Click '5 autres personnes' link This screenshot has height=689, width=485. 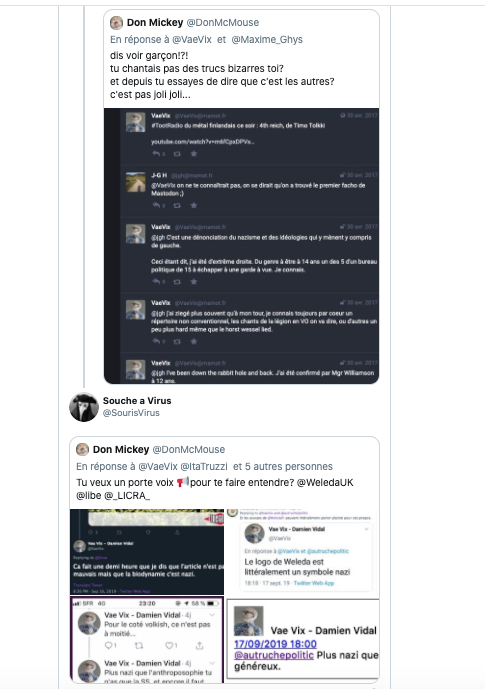tap(288, 467)
